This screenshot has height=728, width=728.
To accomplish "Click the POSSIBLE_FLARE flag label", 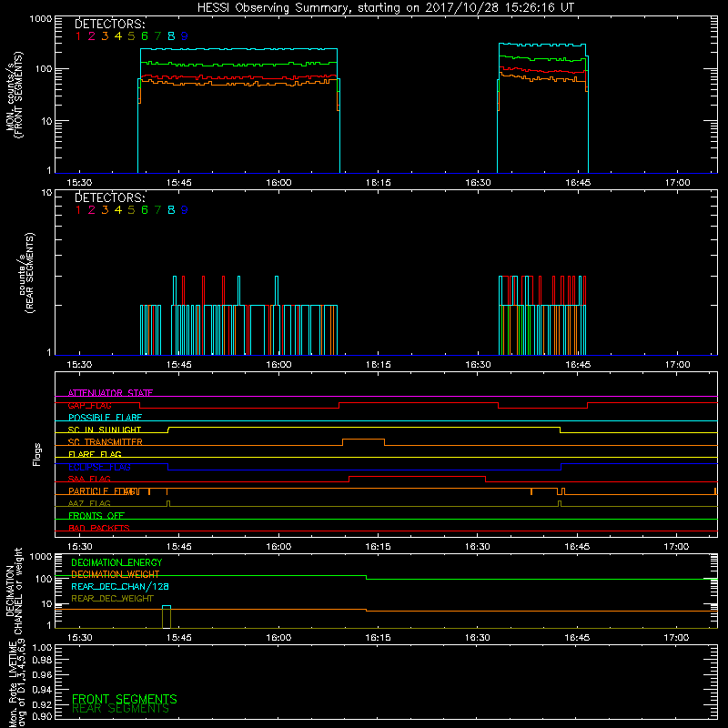I will click(105, 418).
